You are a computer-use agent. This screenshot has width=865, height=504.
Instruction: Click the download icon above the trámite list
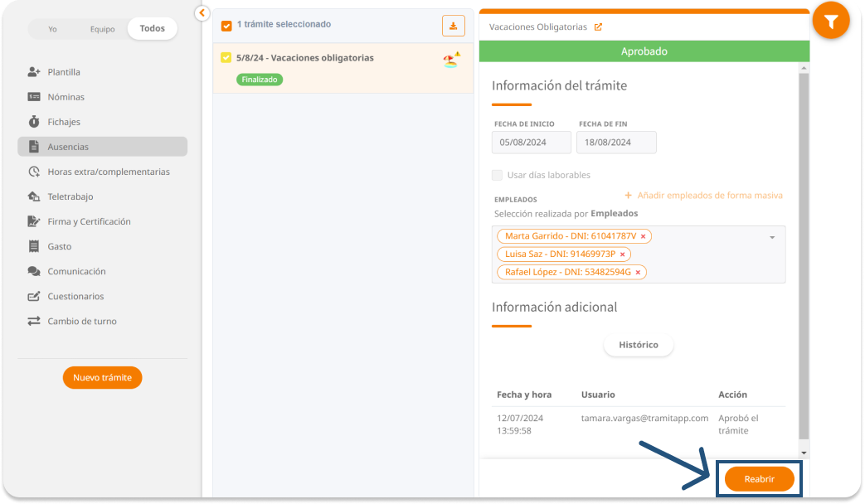(x=453, y=26)
